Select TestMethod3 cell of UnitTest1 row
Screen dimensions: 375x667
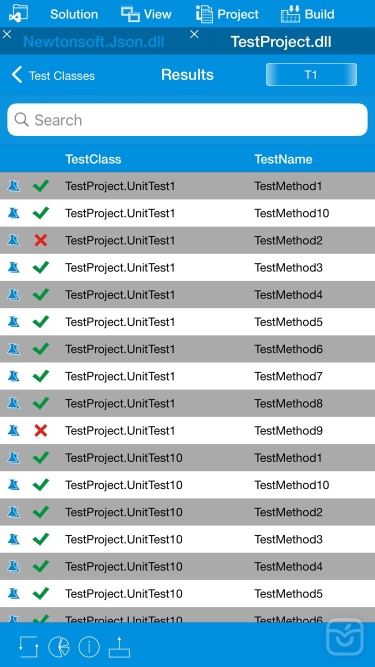coord(288,267)
